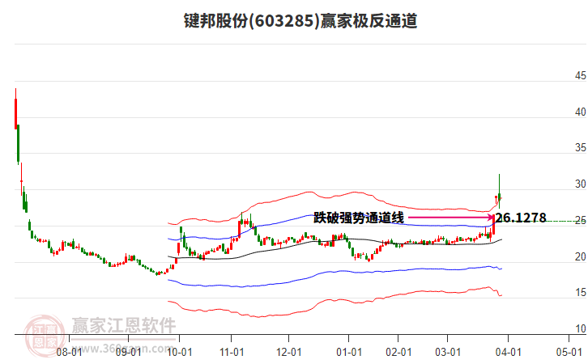This screenshot has height=364, width=588.
Task: Click the 45 price axis label
Action: click(581, 76)
